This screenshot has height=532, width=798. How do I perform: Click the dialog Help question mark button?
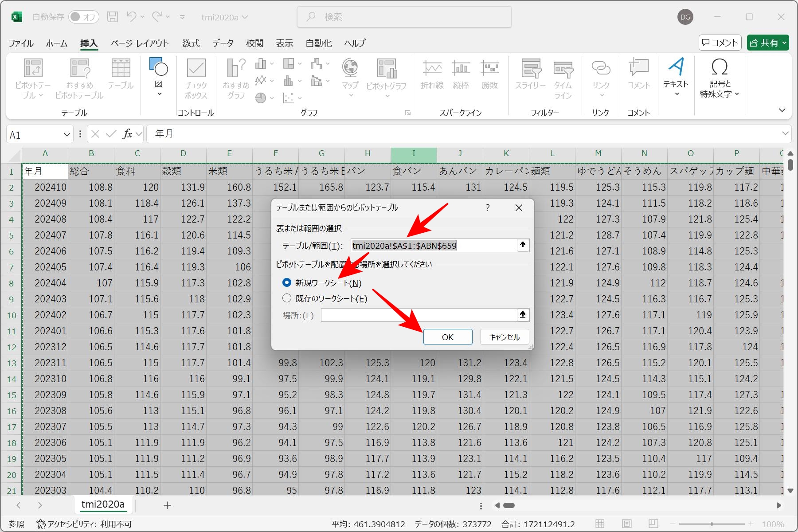[488, 207]
